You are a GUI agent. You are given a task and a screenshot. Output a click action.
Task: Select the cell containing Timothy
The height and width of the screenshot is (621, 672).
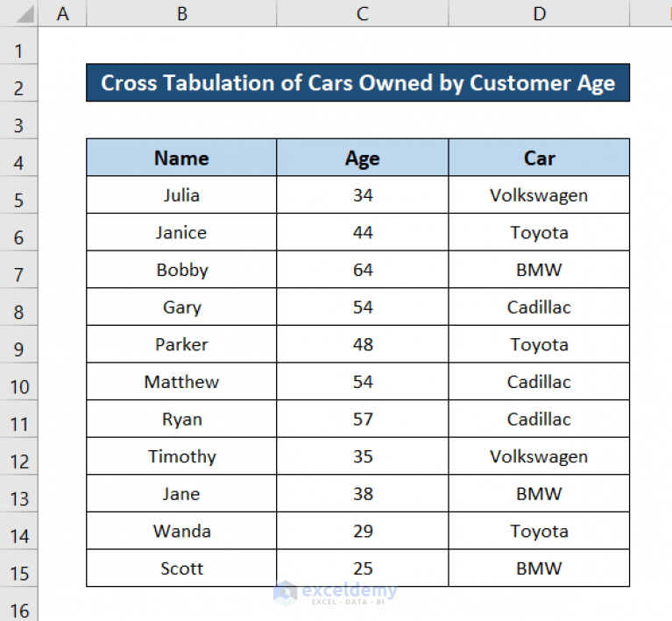pyautogui.click(x=181, y=456)
